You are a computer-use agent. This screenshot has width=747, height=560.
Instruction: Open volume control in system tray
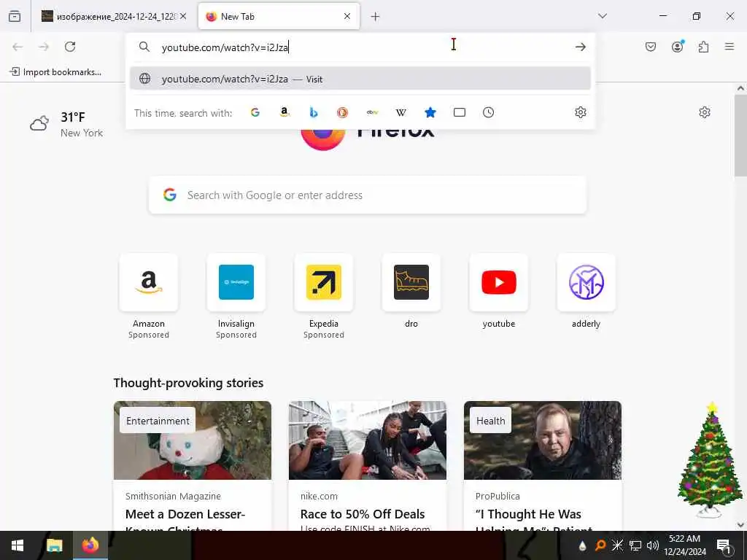coord(653,545)
